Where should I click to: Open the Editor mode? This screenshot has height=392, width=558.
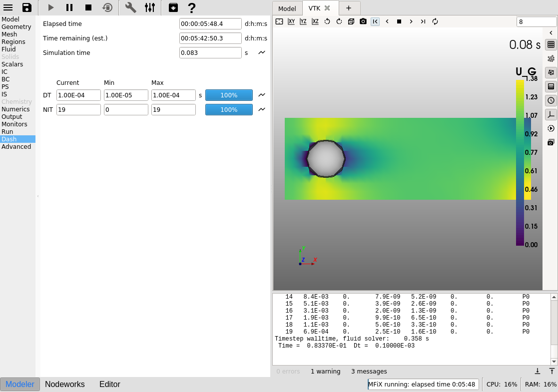(x=110, y=384)
